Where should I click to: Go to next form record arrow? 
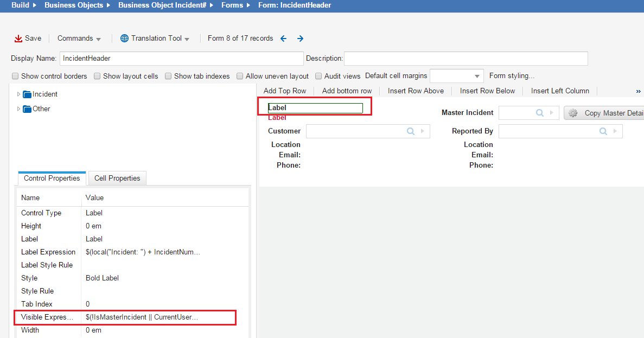[300, 39]
